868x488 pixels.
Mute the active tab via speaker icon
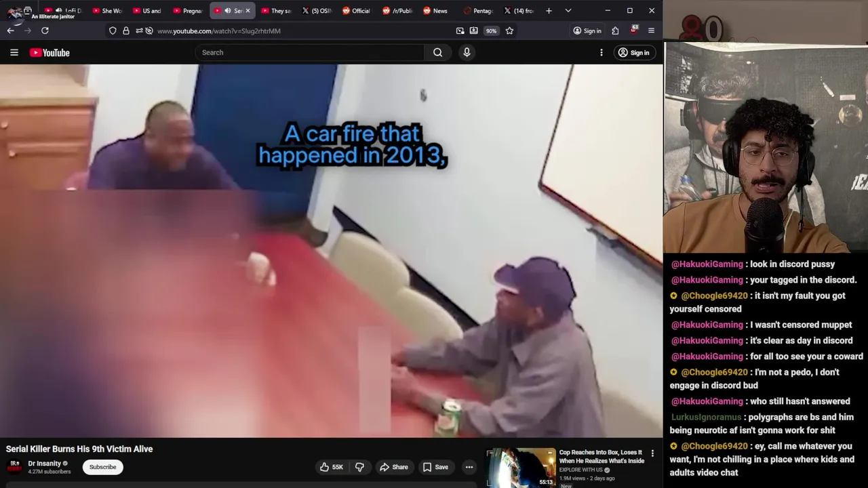point(228,11)
